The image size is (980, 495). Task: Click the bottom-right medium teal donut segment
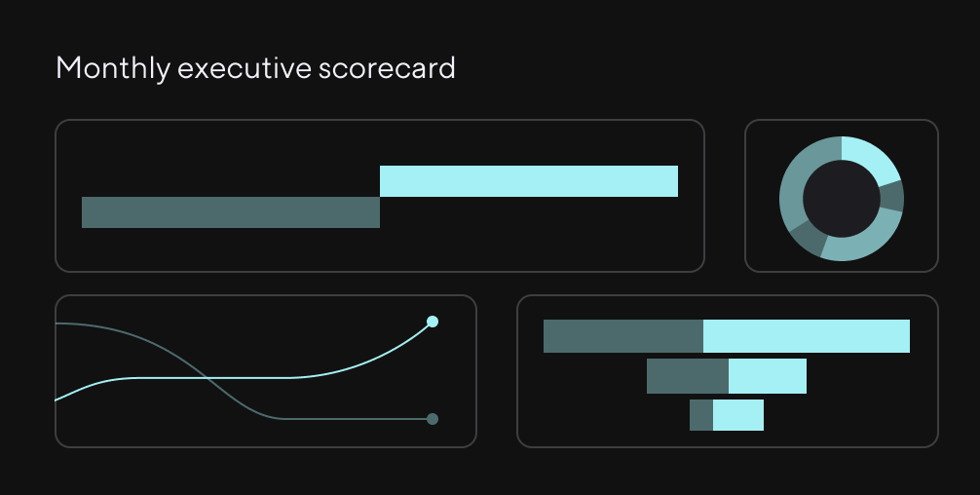863,242
